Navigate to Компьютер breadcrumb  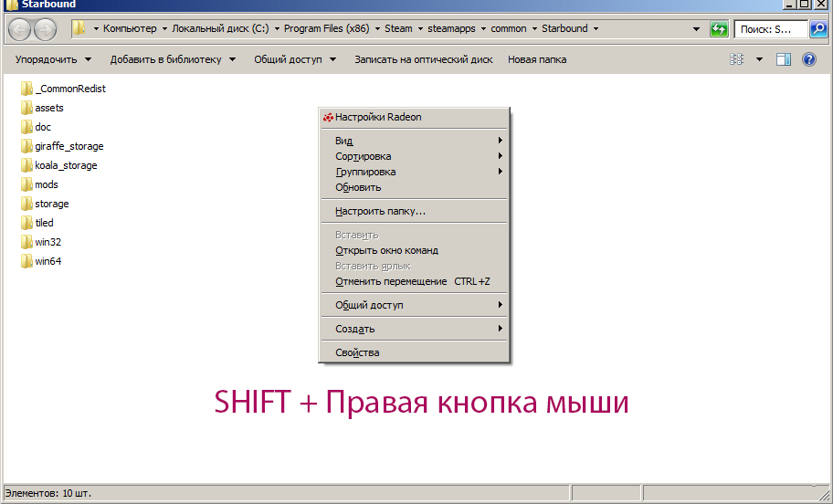(130, 28)
